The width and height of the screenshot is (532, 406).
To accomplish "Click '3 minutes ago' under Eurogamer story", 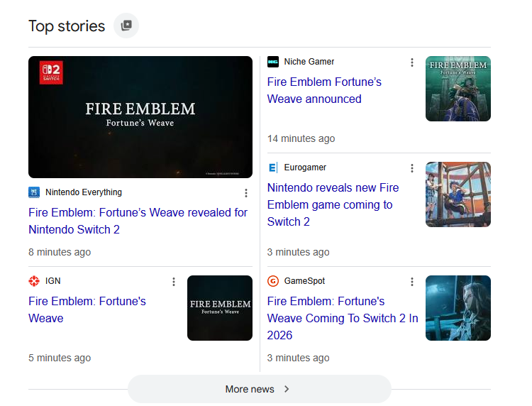I will coord(298,252).
